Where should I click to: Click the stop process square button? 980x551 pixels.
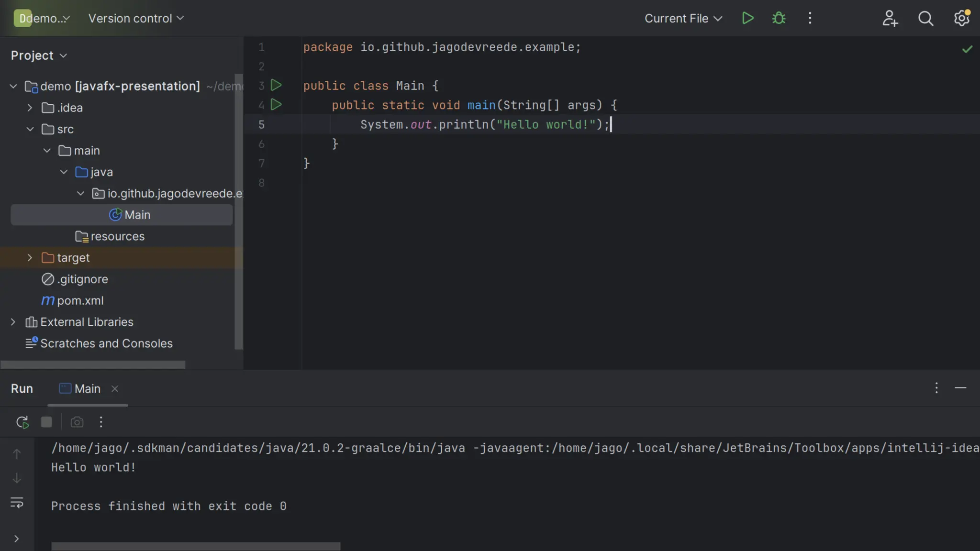[x=46, y=422]
